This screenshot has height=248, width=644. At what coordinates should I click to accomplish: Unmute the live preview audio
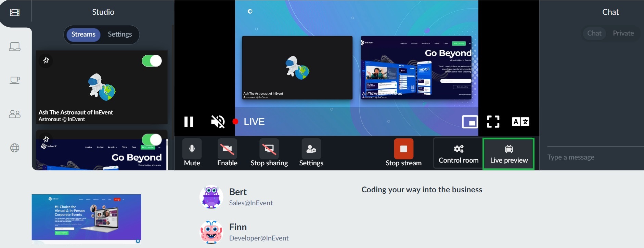pyautogui.click(x=218, y=122)
